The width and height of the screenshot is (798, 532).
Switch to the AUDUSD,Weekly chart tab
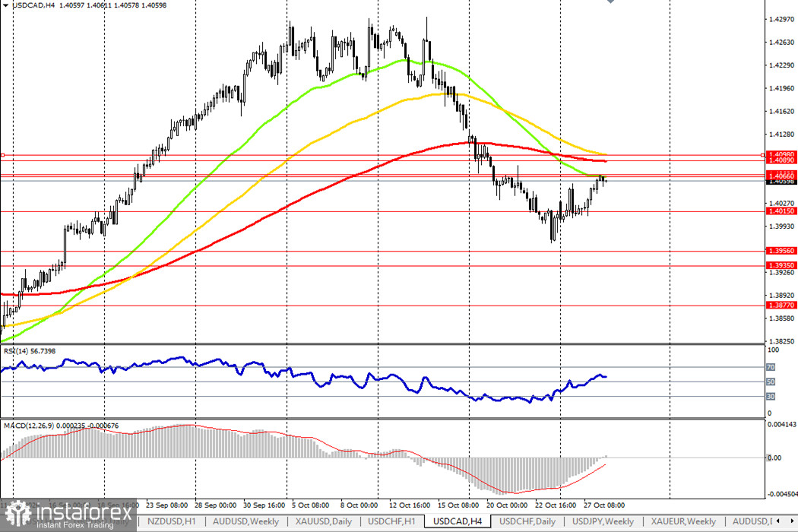[245, 521]
